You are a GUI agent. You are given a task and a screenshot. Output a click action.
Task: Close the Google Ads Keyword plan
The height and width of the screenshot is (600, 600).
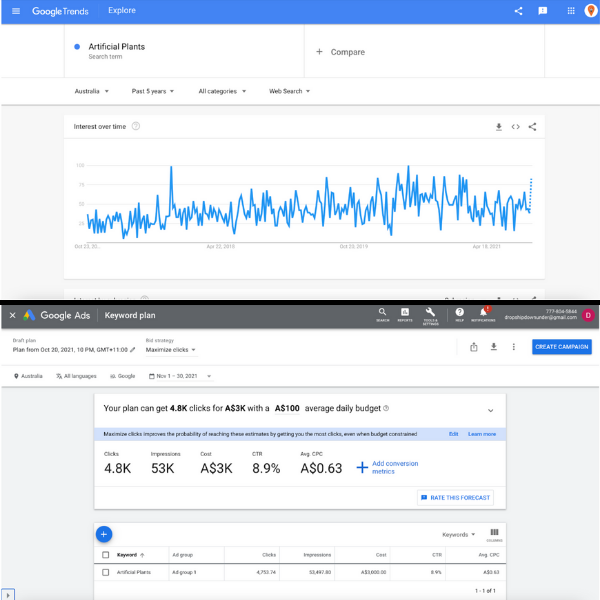point(13,315)
